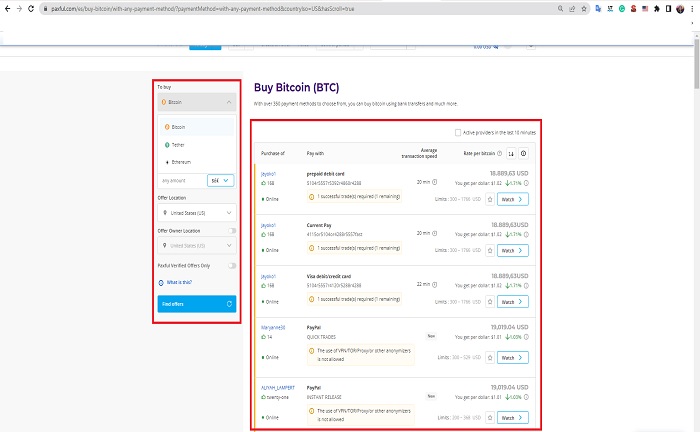
Task: Open the Extensions puzzle piece menu
Action: (x=656, y=8)
